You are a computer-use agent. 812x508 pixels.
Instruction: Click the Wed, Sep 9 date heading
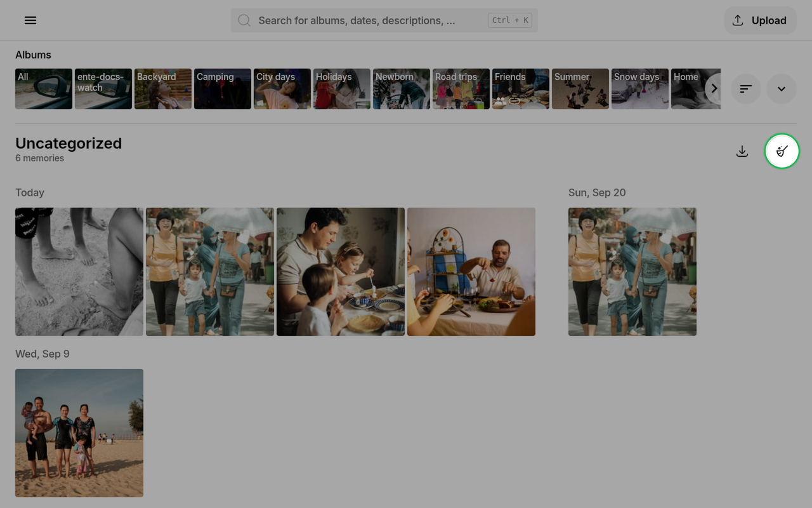(43, 354)
